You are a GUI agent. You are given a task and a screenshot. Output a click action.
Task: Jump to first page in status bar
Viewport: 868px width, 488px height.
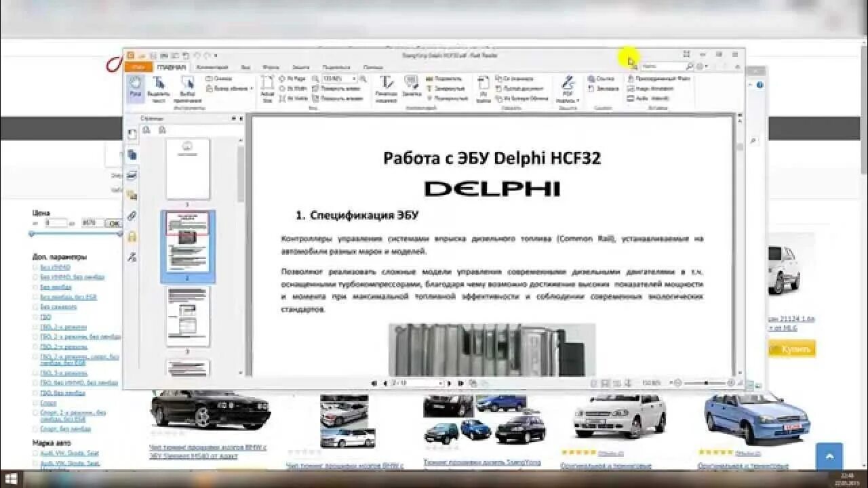point(374,383)
